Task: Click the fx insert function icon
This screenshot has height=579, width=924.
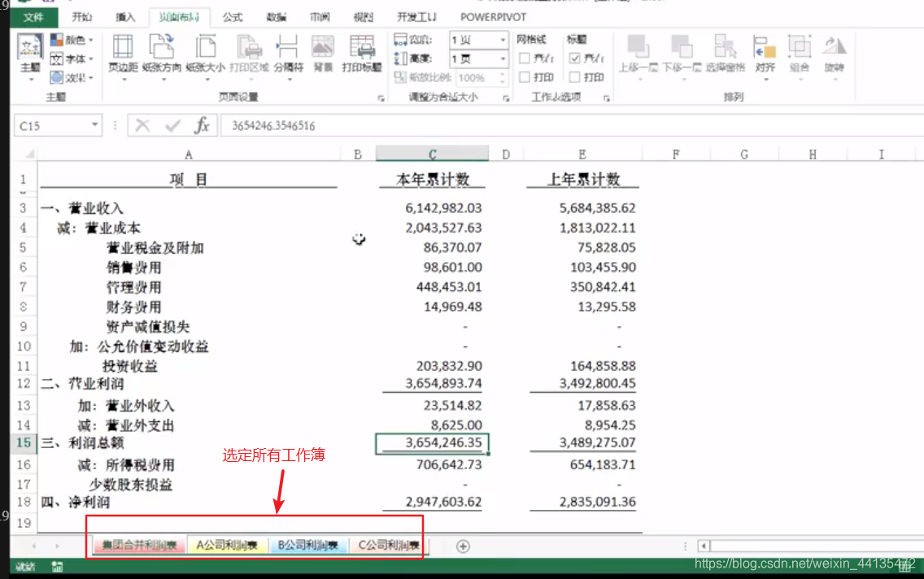Action: click(203, 125)
